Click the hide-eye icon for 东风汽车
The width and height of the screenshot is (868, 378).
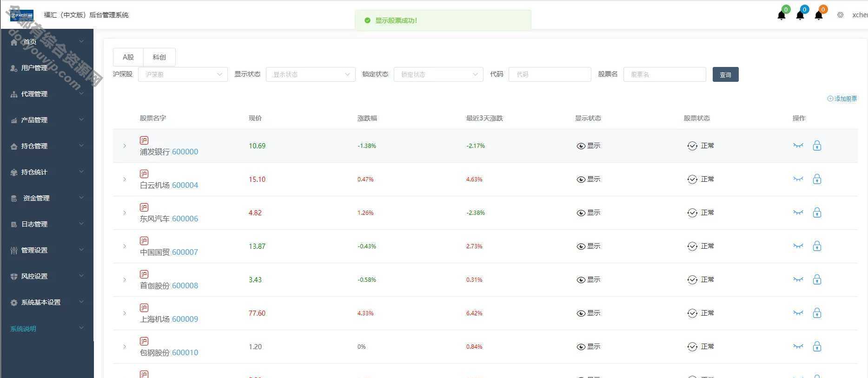coord(798,212)
